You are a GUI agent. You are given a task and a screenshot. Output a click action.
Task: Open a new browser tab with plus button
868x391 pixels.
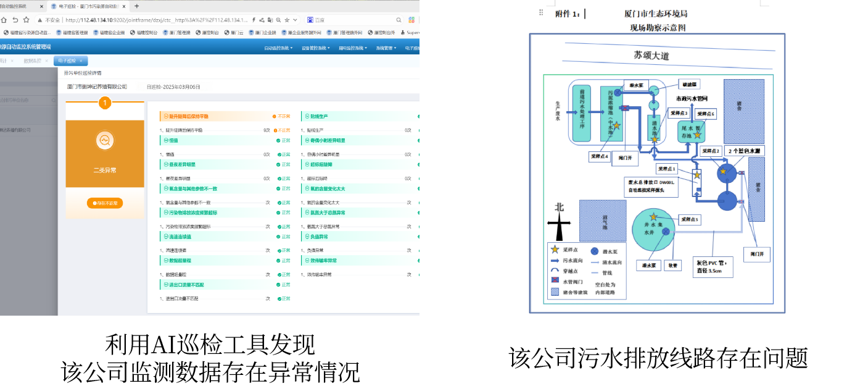click(x=136, y=6)
